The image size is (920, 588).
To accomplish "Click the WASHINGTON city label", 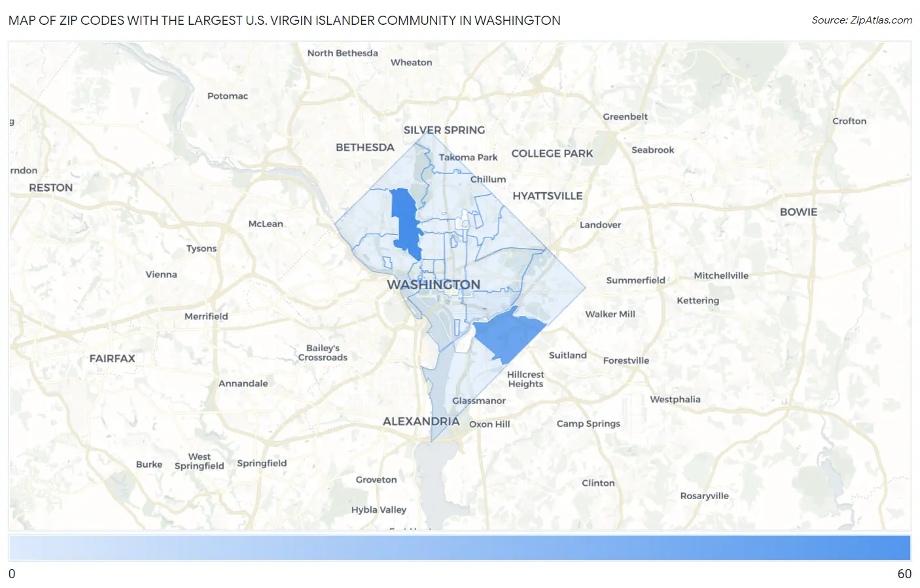I will pos(433,285).
